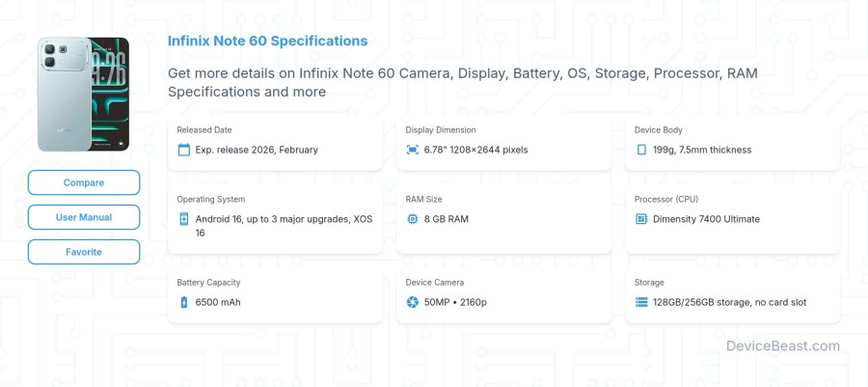The width and height of the screenshot is (868, 387).
Task: Click the RAM chip icon
Action: [413, 219]
